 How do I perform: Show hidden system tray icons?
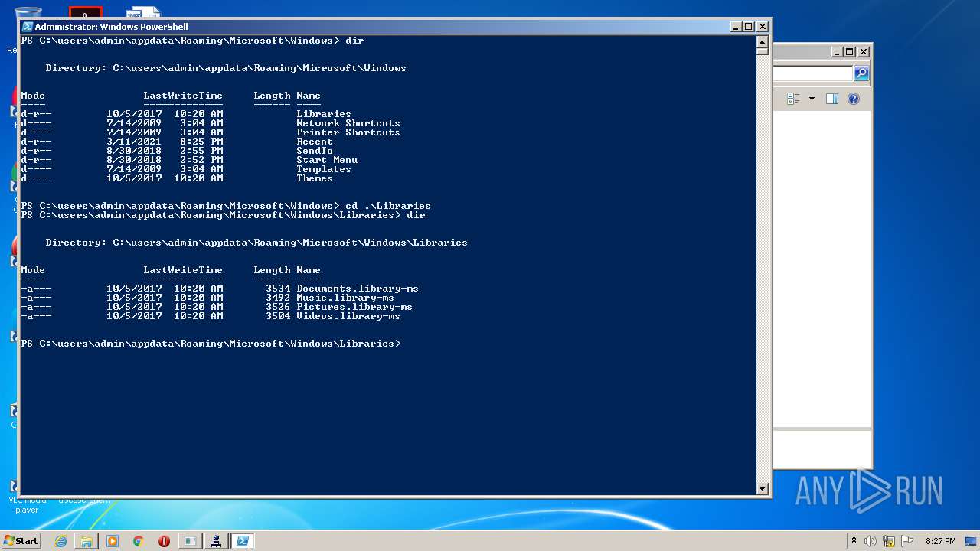pos(854,541)
